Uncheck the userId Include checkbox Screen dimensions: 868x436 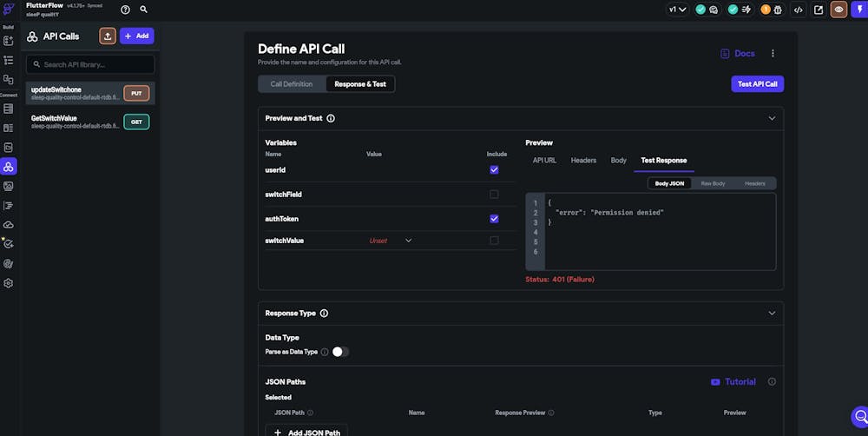(x=495, y=170)
